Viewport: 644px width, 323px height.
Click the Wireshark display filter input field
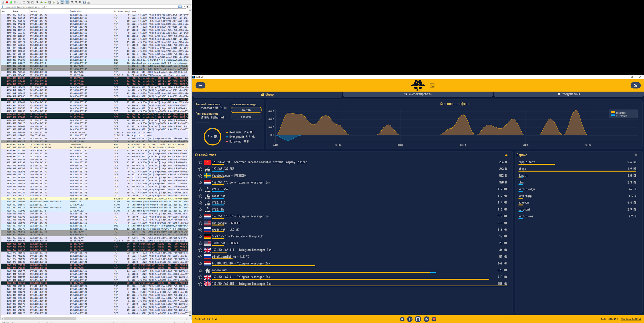(x=88, y=7)
